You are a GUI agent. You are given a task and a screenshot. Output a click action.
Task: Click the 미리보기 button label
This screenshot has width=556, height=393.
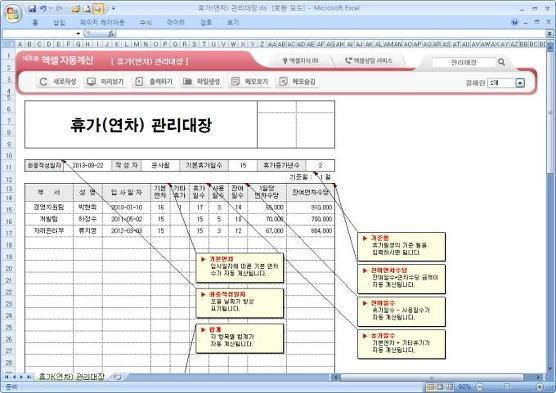(x=112, y=82)
